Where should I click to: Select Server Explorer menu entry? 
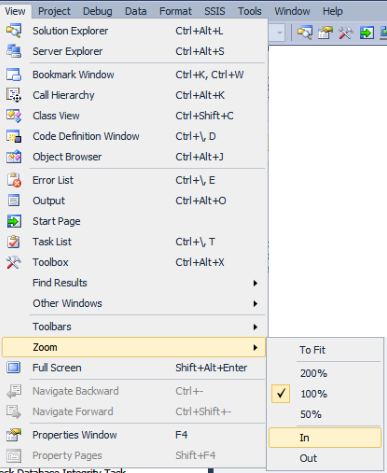pyautogui.click(x=134, y=51)
